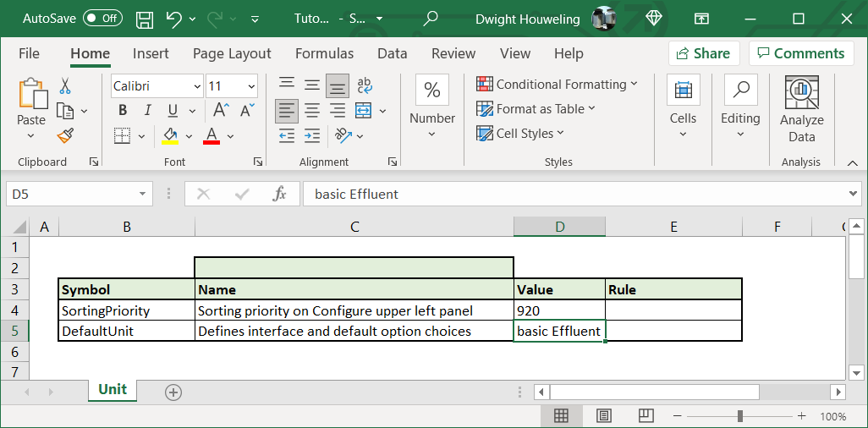Select the Unit sheet tab
868x428 pixels.
[x=112, y=390]
